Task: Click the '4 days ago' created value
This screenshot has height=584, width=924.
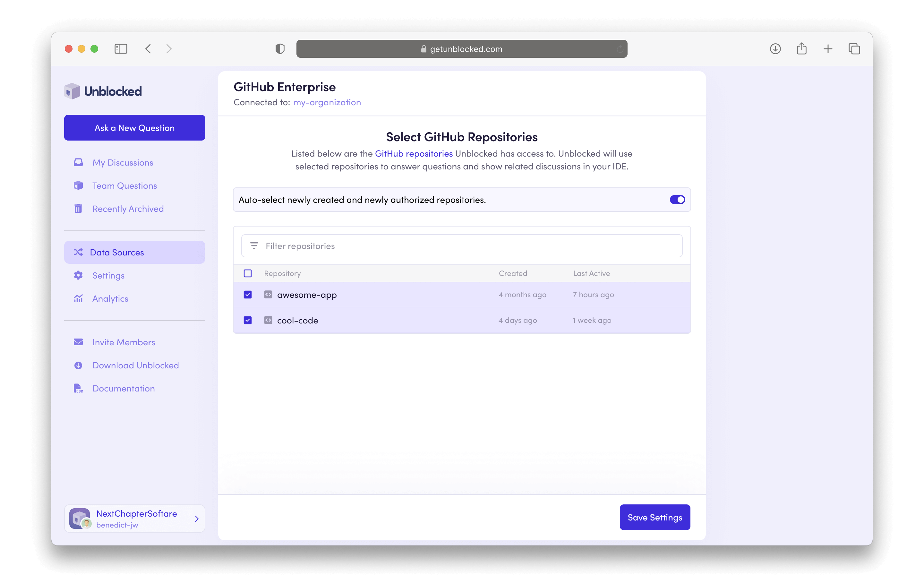Action: 518,320
